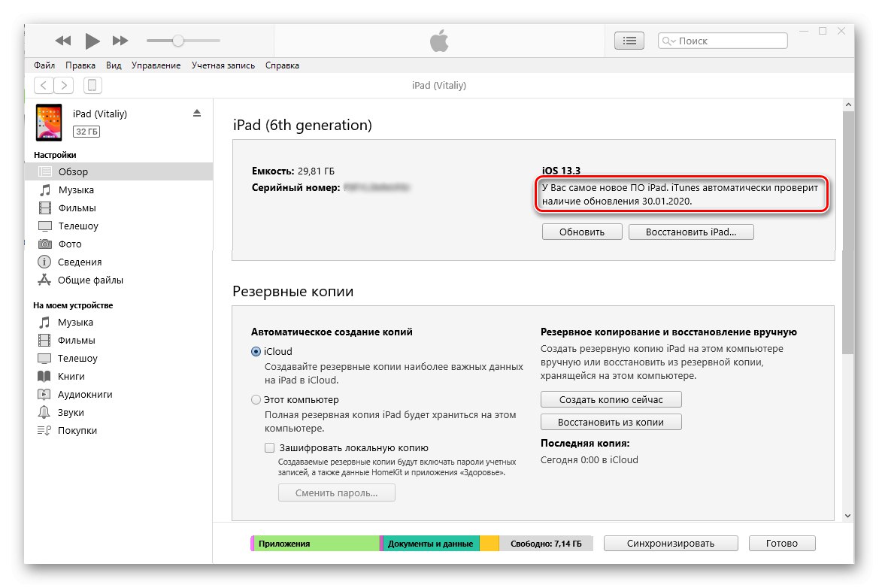Enable the Зашифровать локальную копию checkbox

270,448
